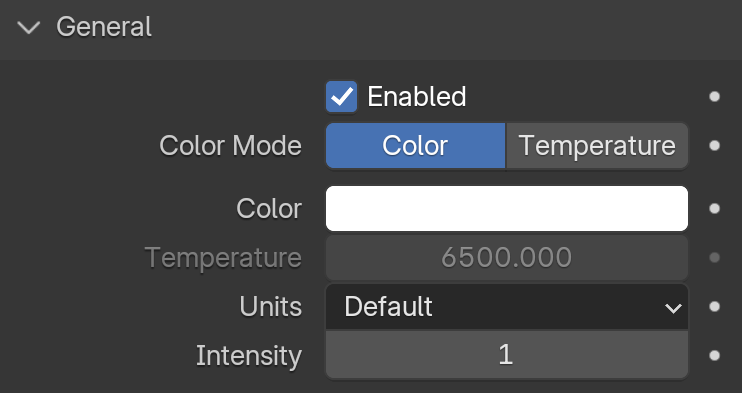Animate the Units property dot

click(x=715, y=307)
